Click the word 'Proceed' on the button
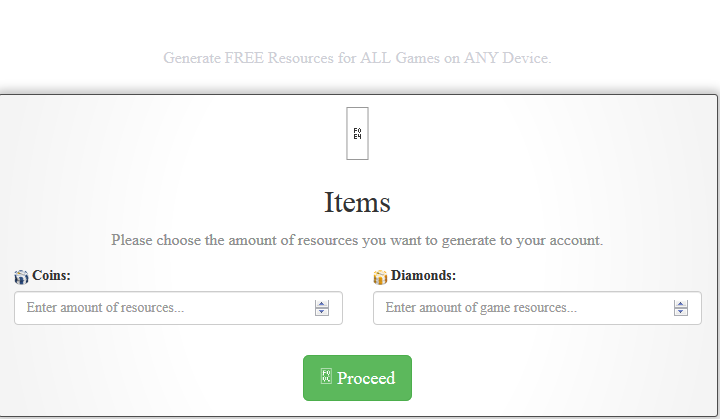Viewport: 720px width, 419px height. tap(366, 378)
